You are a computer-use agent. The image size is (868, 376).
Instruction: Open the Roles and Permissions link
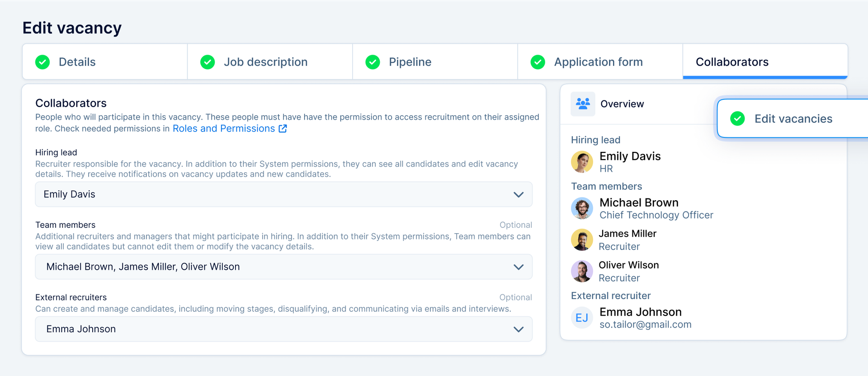point(224,128)
